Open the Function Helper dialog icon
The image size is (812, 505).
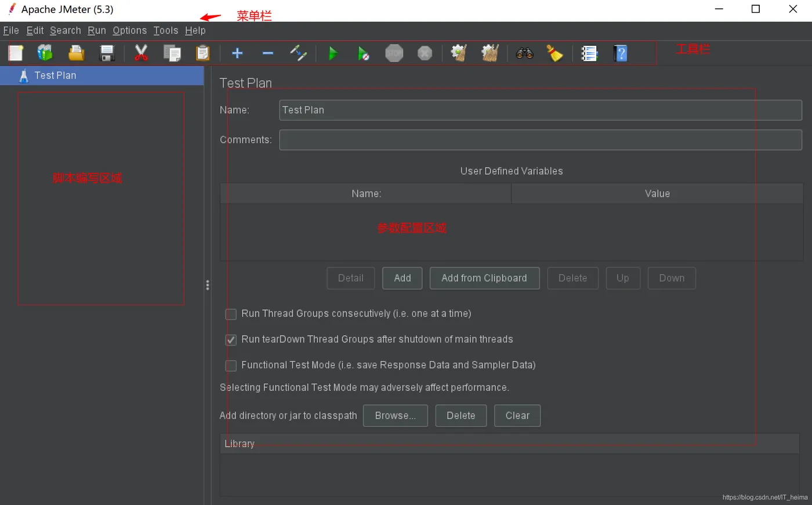point(589,53)
